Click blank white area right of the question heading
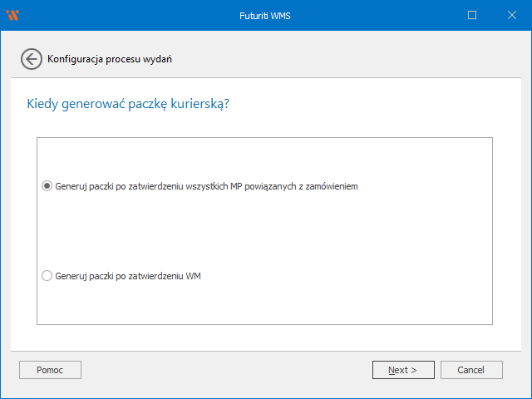This screenshot has width=532, height=399. pyautogui.click(x=374, y=104)
